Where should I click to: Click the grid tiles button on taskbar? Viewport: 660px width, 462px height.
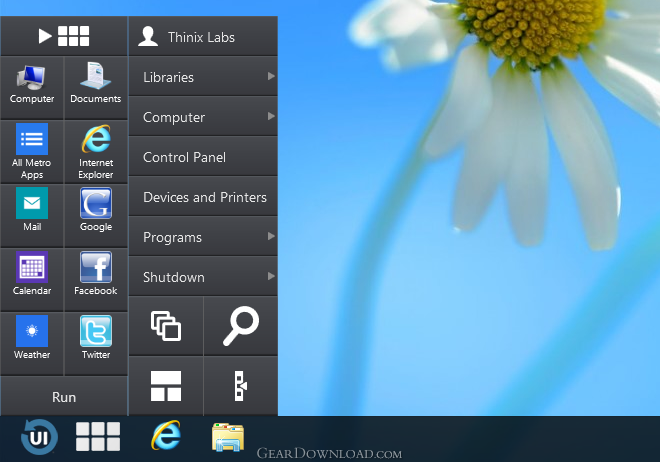tap(98, 437)
